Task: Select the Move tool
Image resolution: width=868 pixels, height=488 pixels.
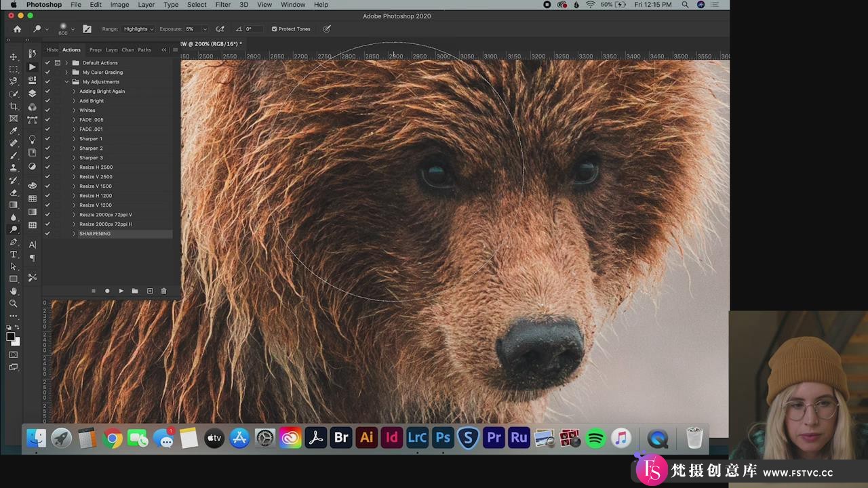Action: coord(13,56)
